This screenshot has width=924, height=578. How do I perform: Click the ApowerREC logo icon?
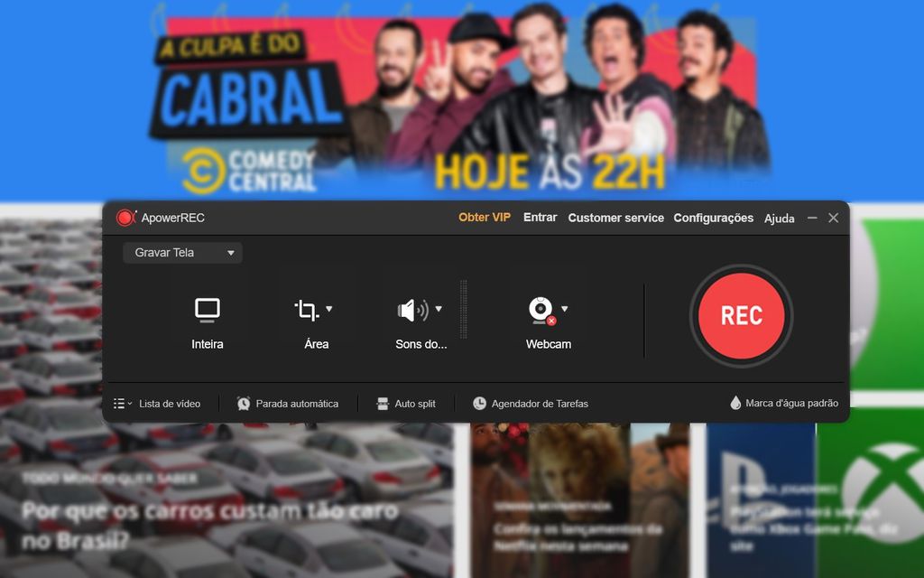click(125, 218)
